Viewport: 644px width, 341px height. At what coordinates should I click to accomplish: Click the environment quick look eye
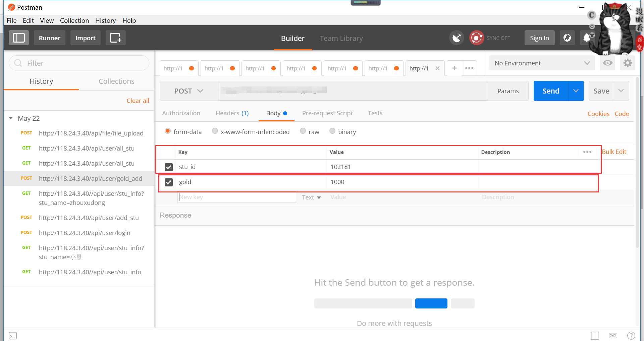tap(607, 63)
